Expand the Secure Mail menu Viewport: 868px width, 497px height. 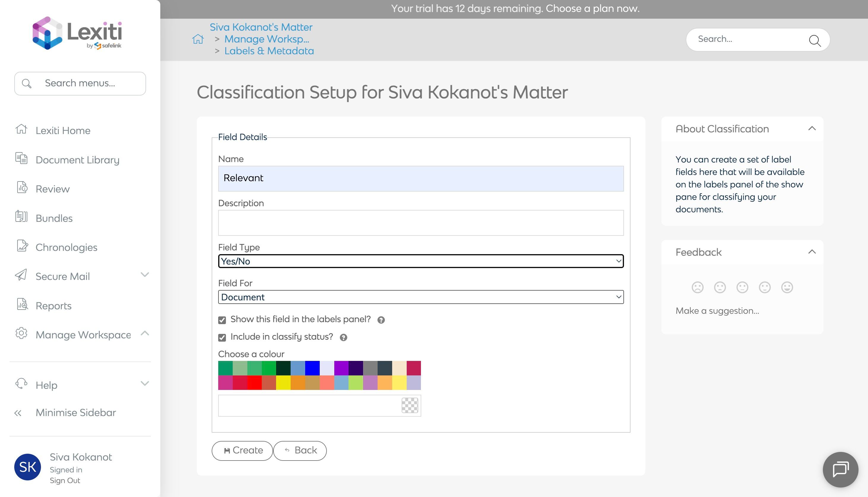coord(145,275)
